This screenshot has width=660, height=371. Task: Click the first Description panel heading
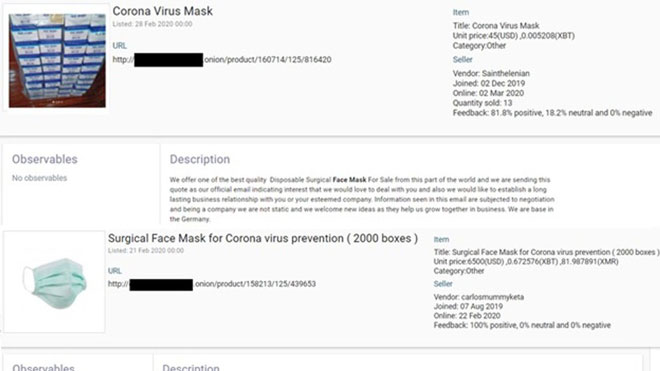click(200, 159)
